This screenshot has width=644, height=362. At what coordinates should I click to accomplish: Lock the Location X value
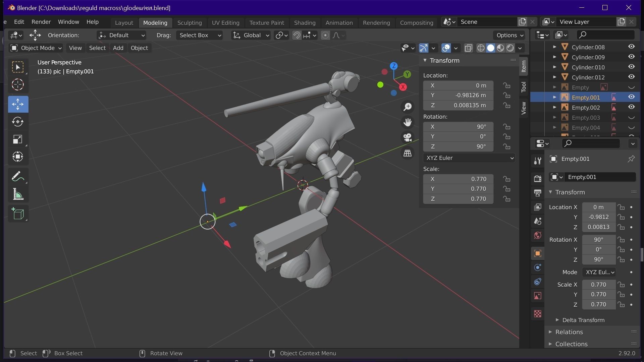[506, 85]
